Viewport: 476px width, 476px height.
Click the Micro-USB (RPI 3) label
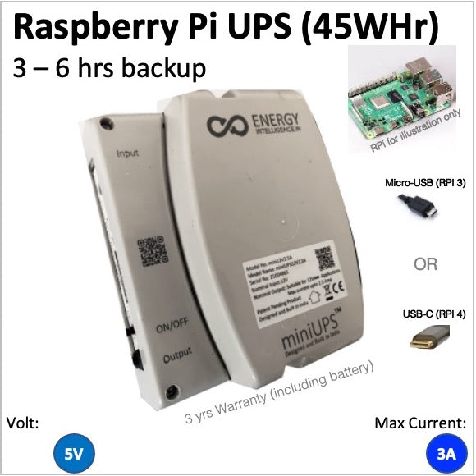(x=425, y=183)
